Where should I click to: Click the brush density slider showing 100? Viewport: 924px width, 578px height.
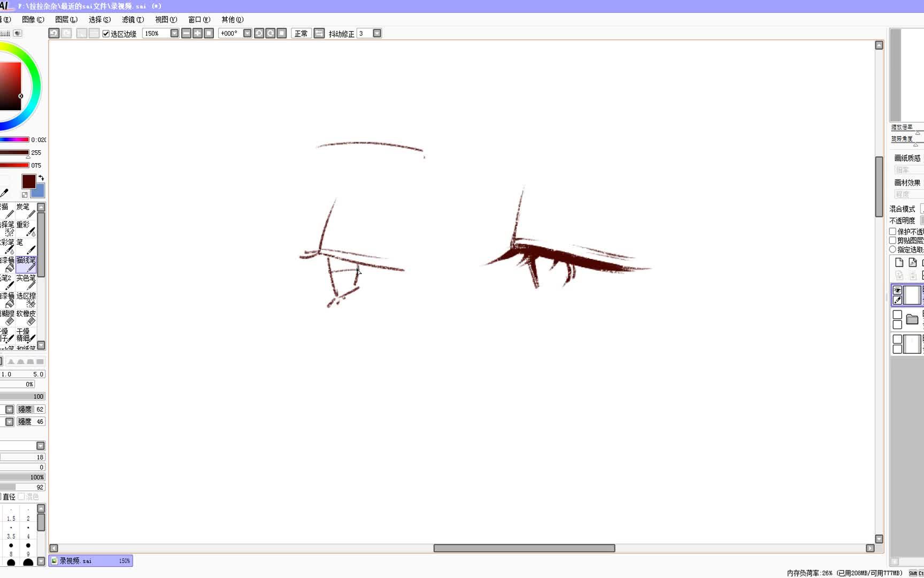click(x=22, y=397)
